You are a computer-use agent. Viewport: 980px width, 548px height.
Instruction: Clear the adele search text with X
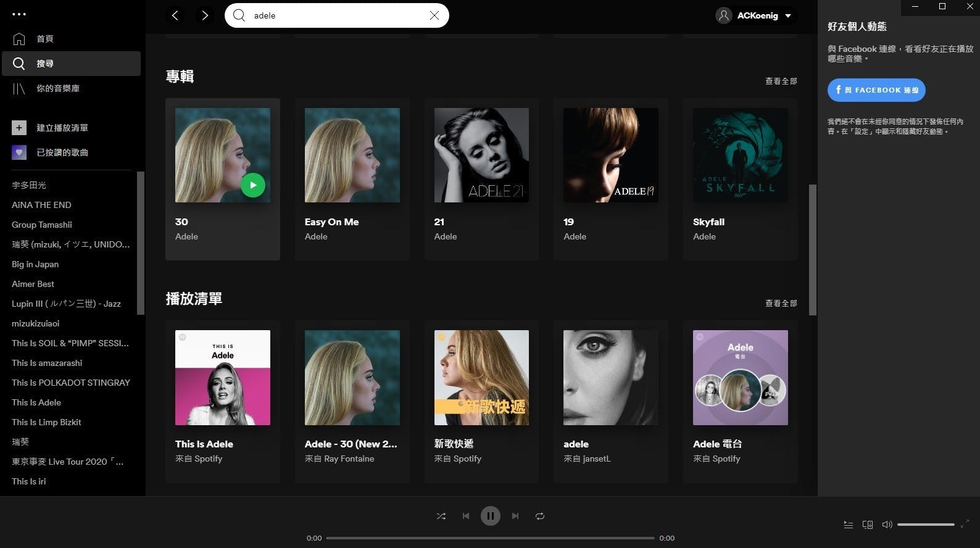tap(434, 15)
